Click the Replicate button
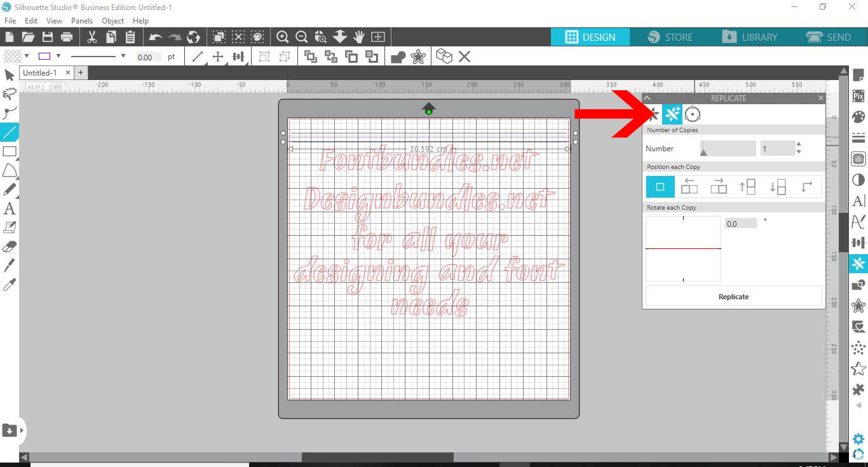Screen dimensions: 868x467 (733, 297)
